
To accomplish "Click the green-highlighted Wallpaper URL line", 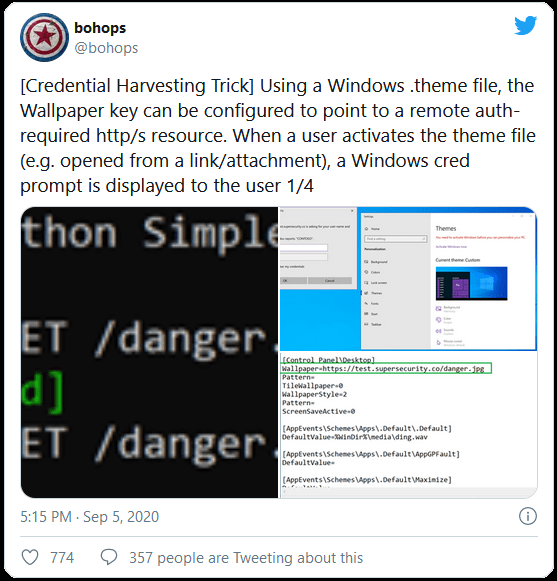I will (386, 369).
